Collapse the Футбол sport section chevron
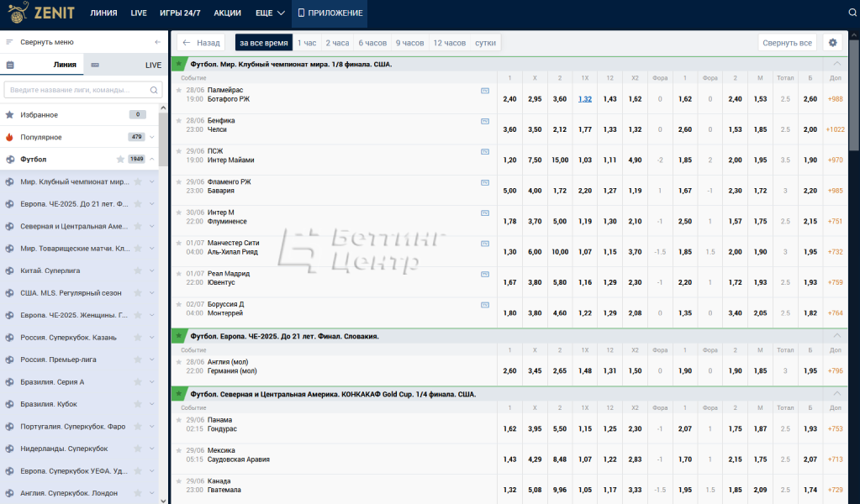 (152, 160)
